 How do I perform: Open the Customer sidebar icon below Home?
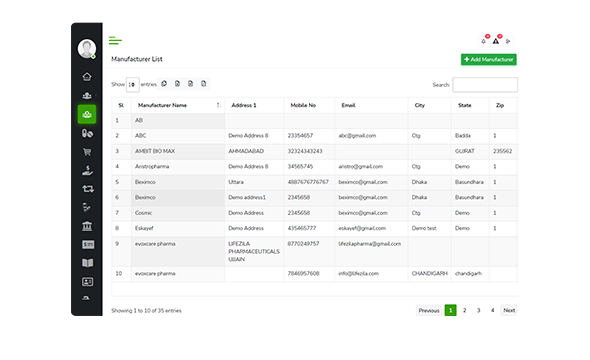click(x=87, y=96)
